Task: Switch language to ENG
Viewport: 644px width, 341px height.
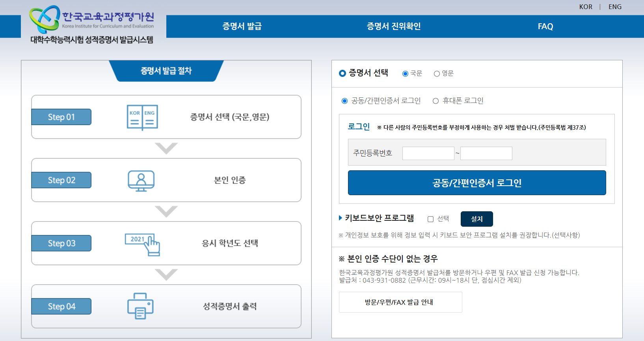Action: pyautogui.click(x=615, y=7)
